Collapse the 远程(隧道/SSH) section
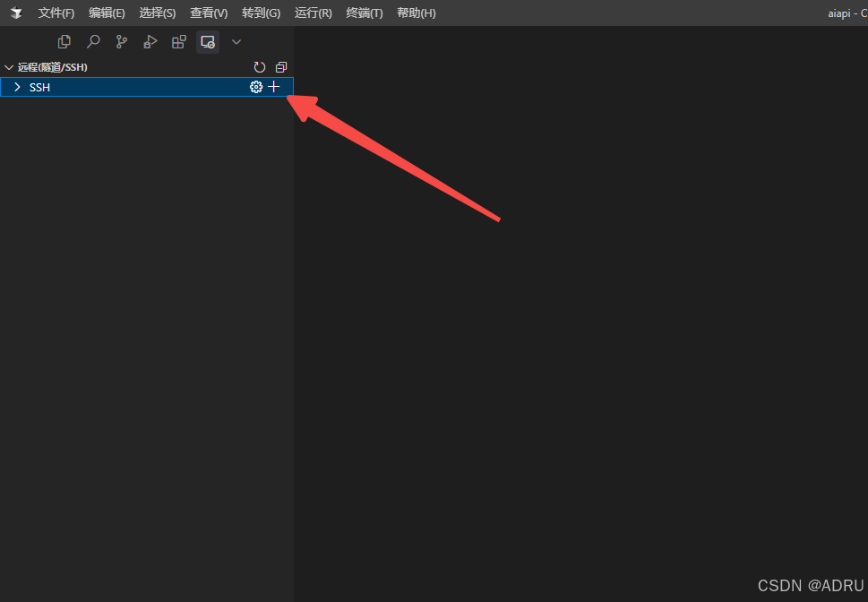The image size is (868, 602). [9, 67]
